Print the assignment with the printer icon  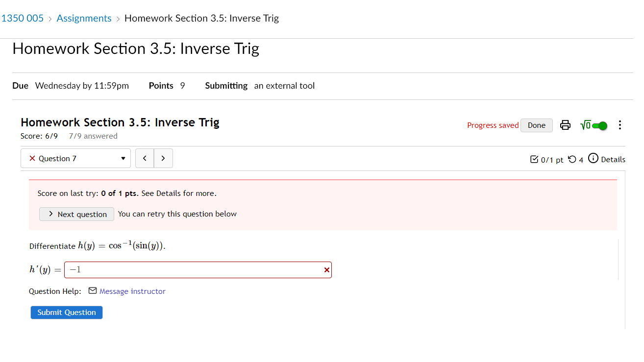[x=565, y=125]
